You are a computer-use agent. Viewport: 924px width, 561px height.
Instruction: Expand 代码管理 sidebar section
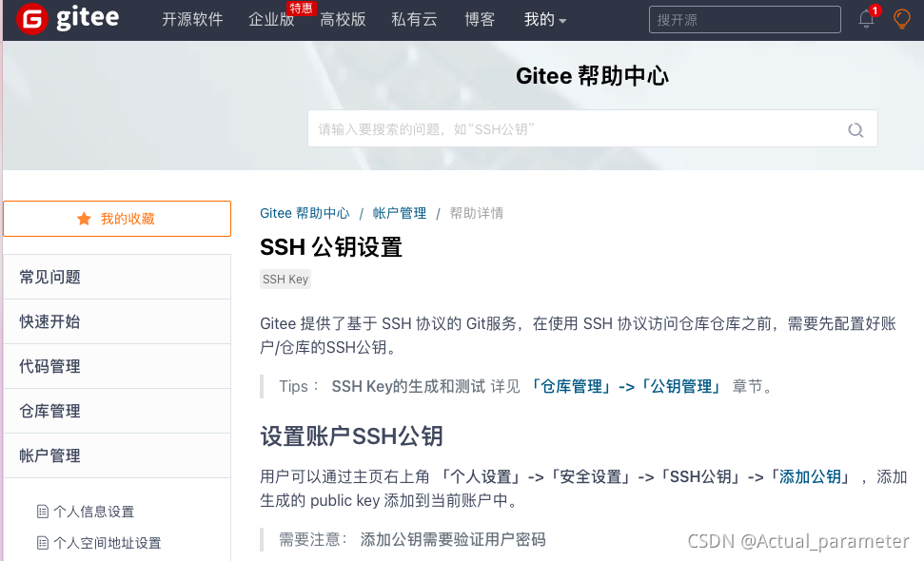(117, 366)
